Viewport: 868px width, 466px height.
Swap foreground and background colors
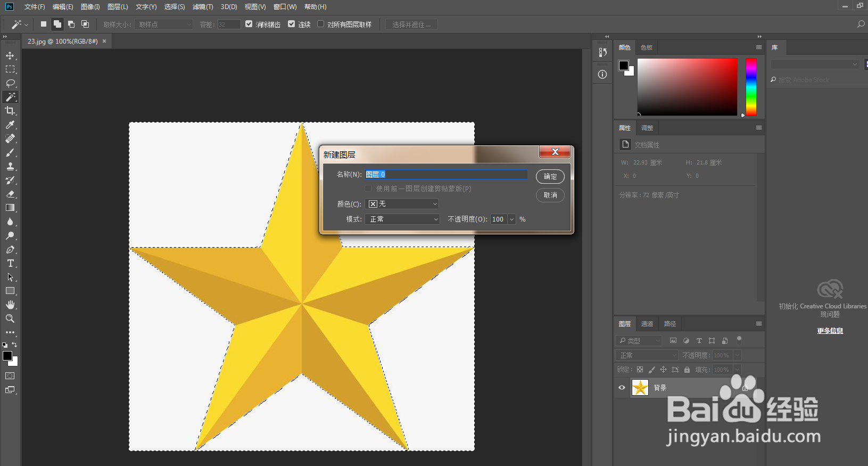click(14, 345)
